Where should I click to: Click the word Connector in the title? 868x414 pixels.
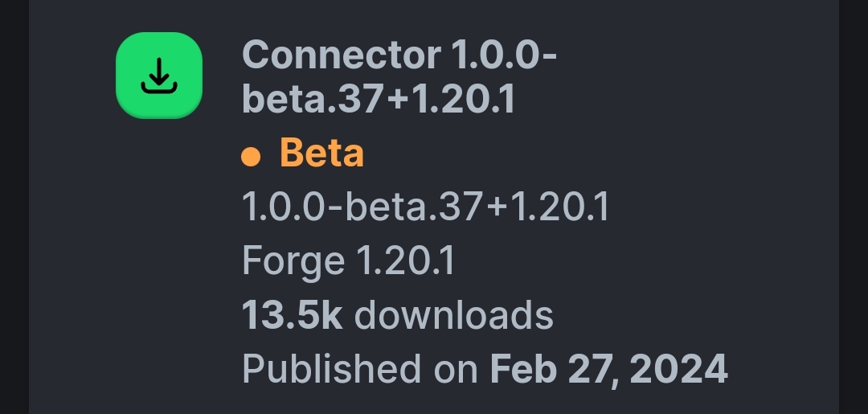click(342, 55)
